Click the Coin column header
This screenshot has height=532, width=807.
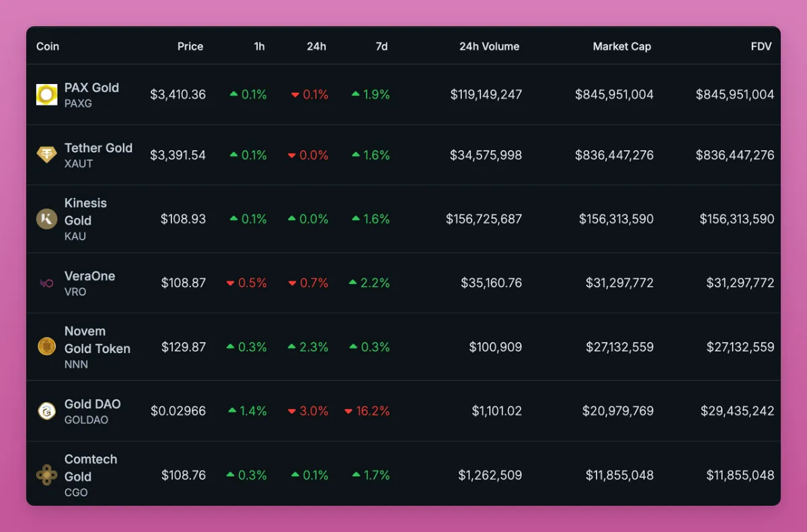tap(48, 46)
